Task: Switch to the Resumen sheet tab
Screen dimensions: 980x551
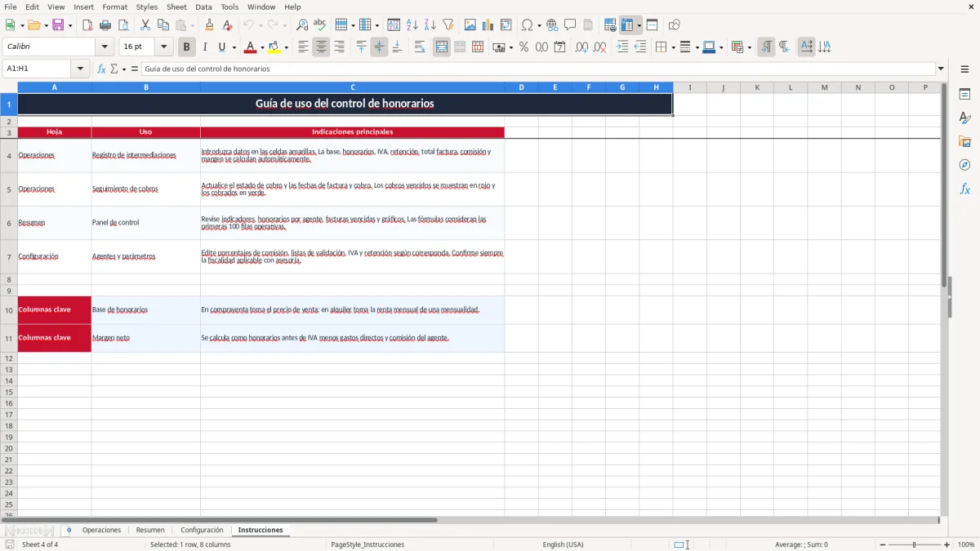Action: [150, 530]
